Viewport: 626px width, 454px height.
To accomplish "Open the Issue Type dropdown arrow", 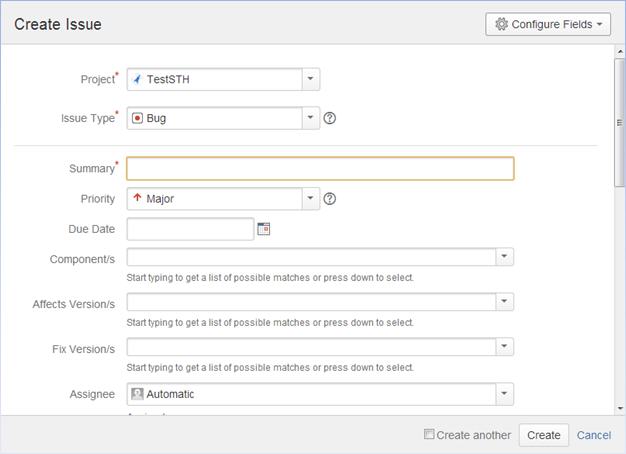I will (310, 118).
